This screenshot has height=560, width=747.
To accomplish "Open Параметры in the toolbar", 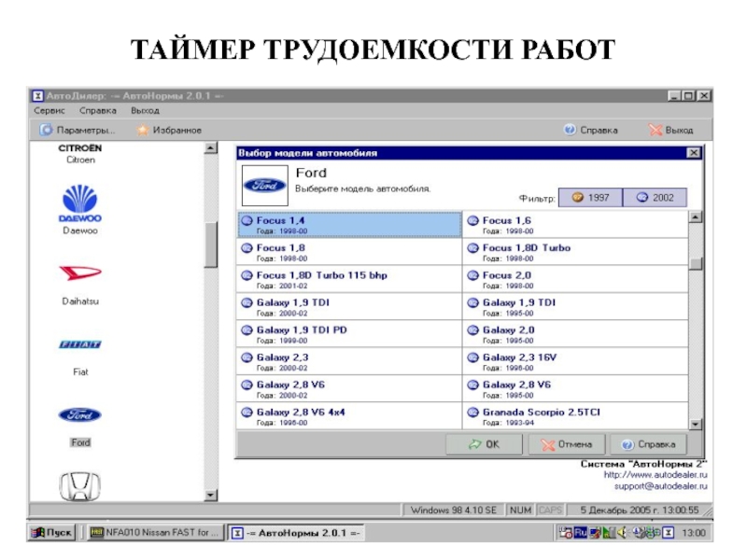I will pyautogui.click(x=78, y=130).
